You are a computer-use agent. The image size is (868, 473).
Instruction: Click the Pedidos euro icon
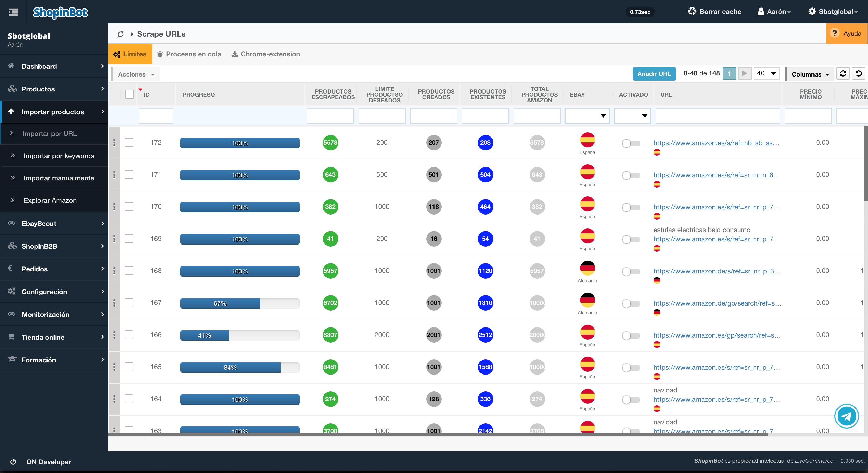click(10, 268)
